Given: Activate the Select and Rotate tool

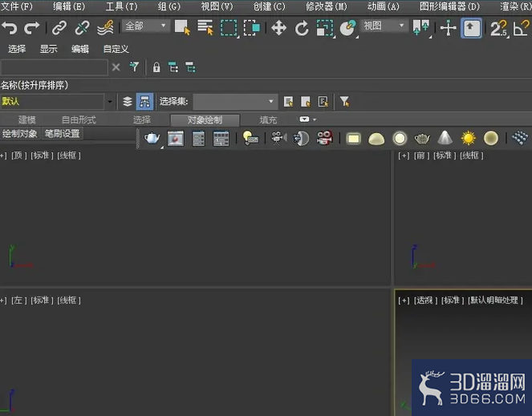Looking at the screenshot, I should [302, 28].
